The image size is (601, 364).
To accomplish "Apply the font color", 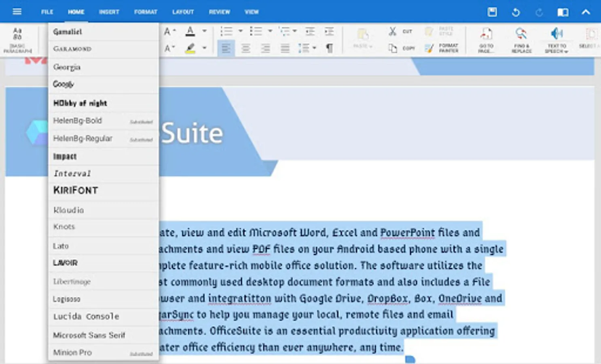I will coord(190,32).
